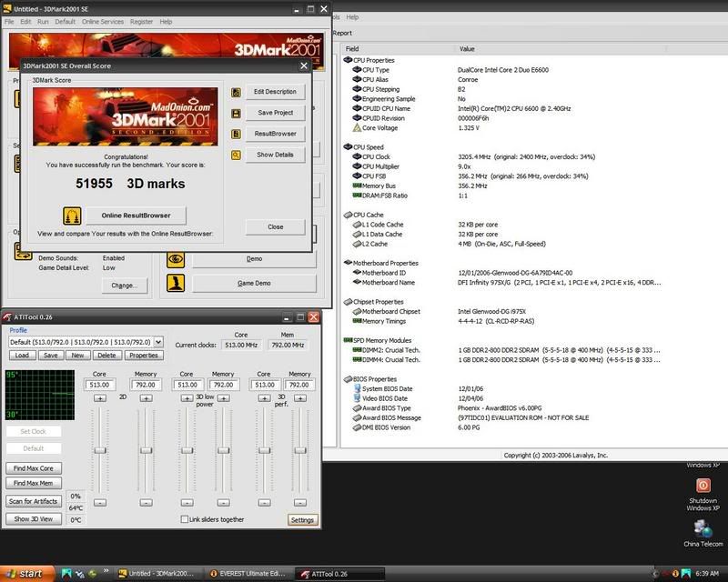728x582 pixels.
Task: Collapse the CPU Speed section in EVEREST
Action: click(346, 146)
